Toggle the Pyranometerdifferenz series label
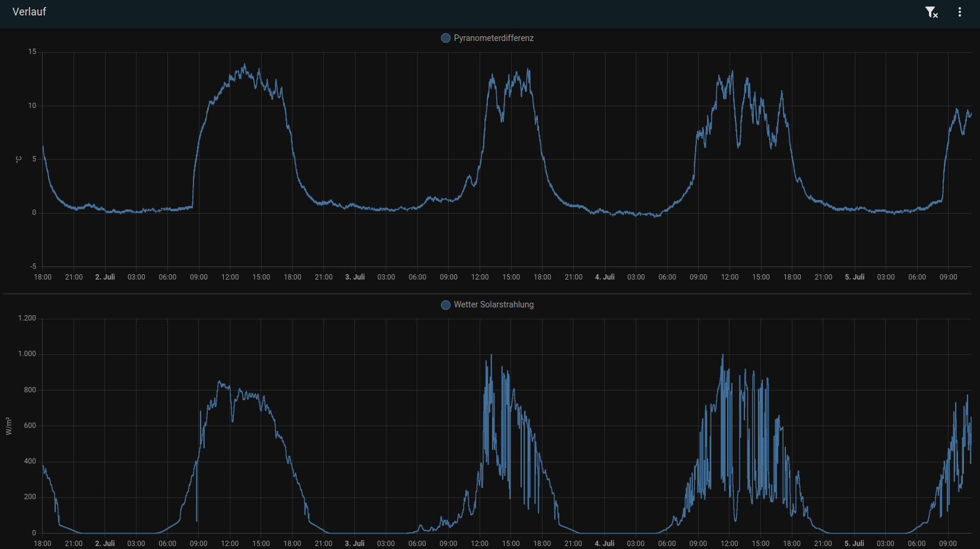Viewport: 980px width, 549px height. coord(493,38)
